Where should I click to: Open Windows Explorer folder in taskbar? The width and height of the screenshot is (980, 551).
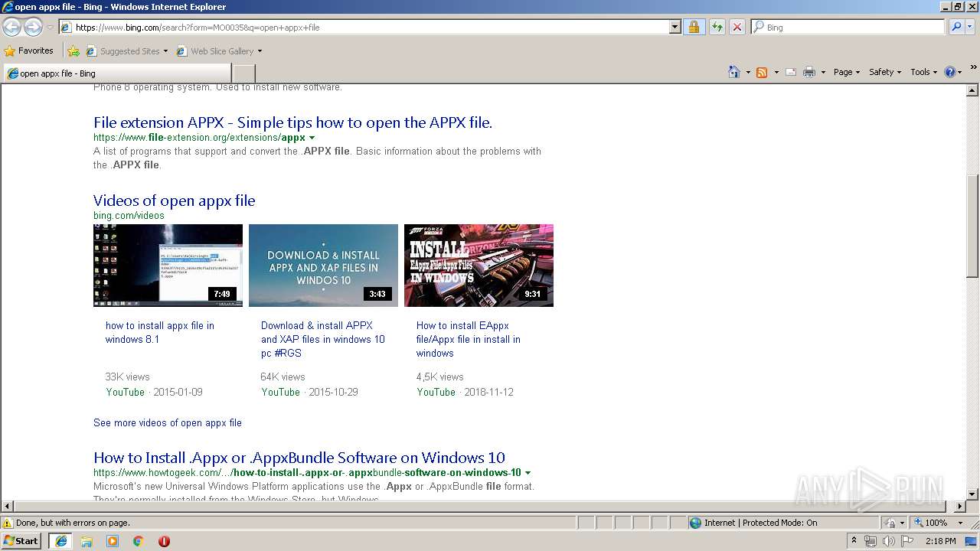tap(87, 541)
